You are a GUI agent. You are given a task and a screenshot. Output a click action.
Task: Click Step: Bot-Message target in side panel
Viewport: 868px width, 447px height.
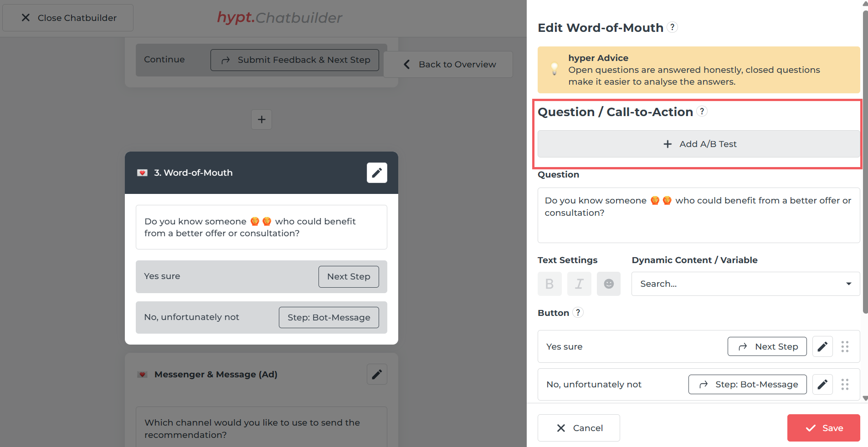[747, 384]
